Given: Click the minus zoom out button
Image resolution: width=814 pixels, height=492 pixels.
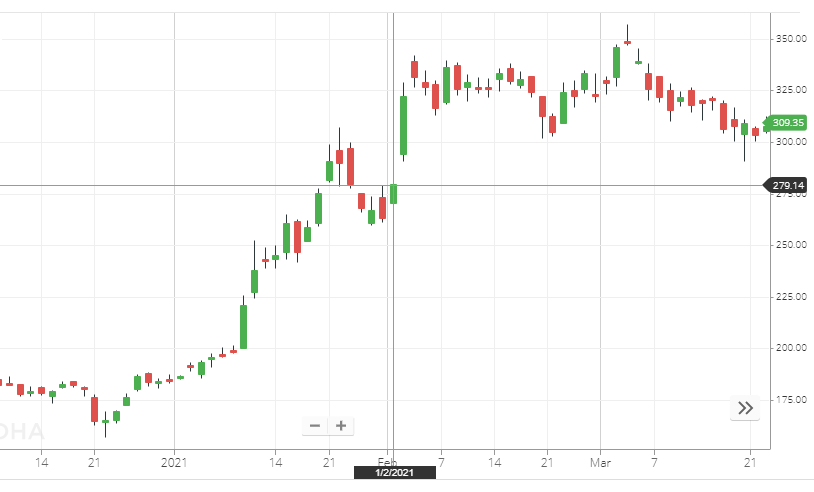Looking at the screenshot, I should [315, 425].
